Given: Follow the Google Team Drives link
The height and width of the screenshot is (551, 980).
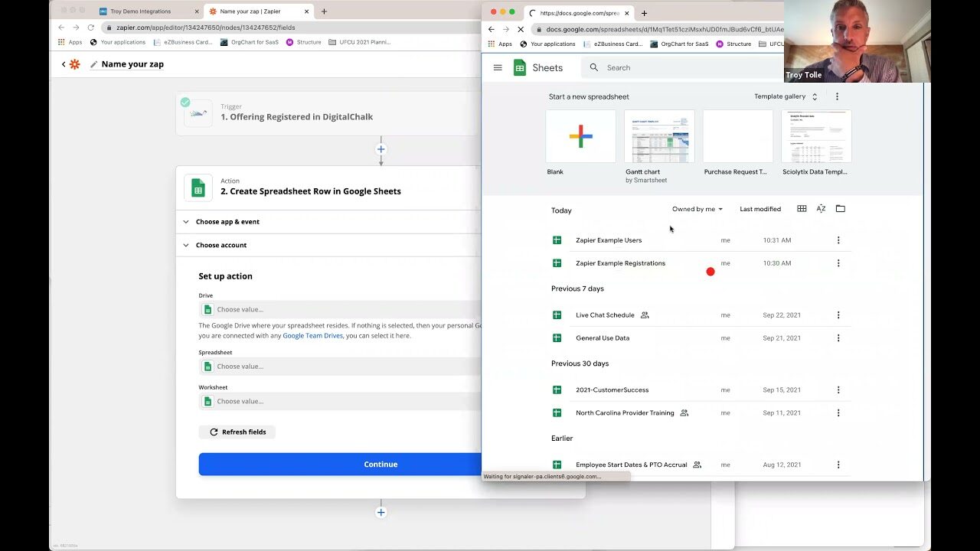Looking at the screenshot, I should [312, 336].
